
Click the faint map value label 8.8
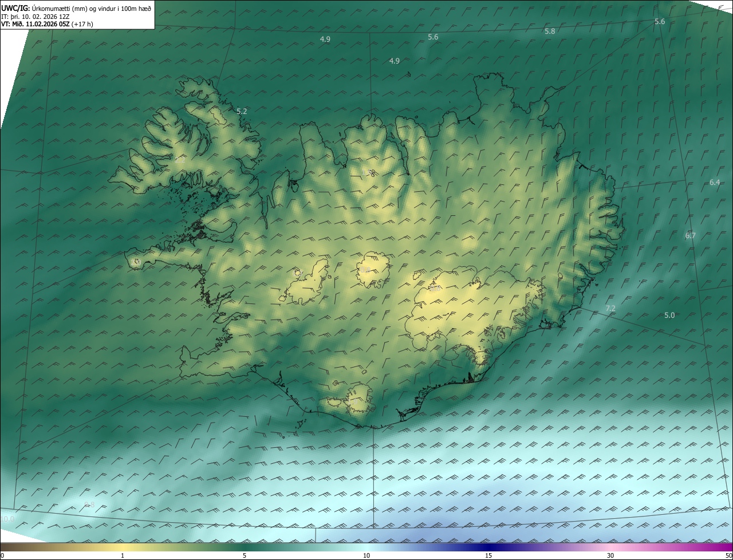(89, 504)
